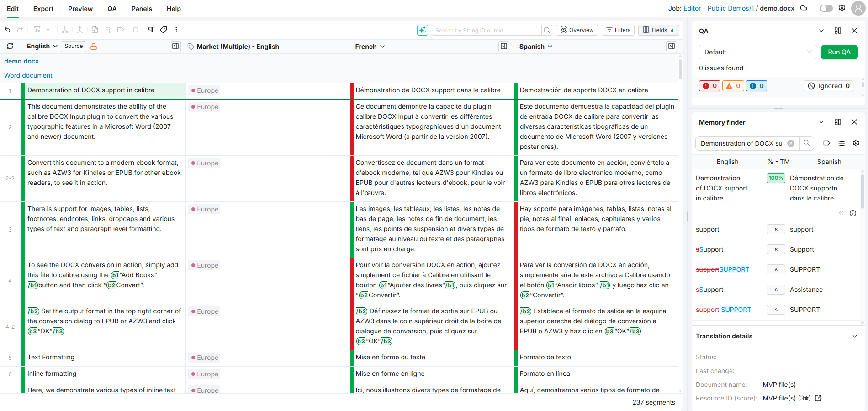868x411 pixels.
Task: Toggle the red errors filter in QA
Action: pos(709,86)
